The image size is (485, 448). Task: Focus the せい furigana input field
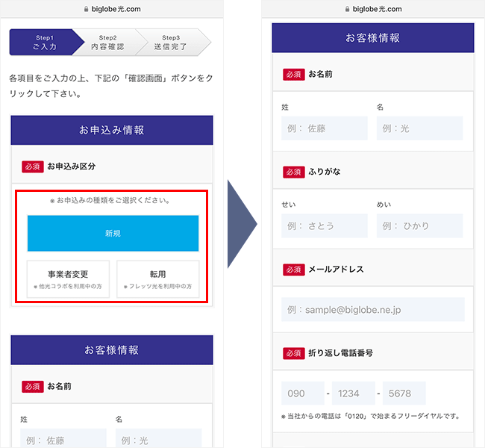[x=325, y=225]
